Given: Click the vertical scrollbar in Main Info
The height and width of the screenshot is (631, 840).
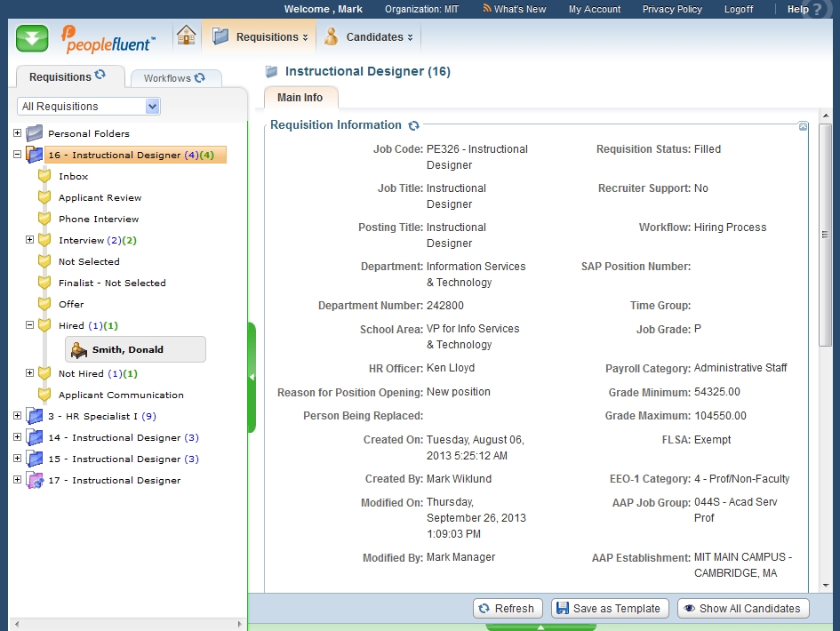Looking at the screenshot, I should tap(825, 355).
